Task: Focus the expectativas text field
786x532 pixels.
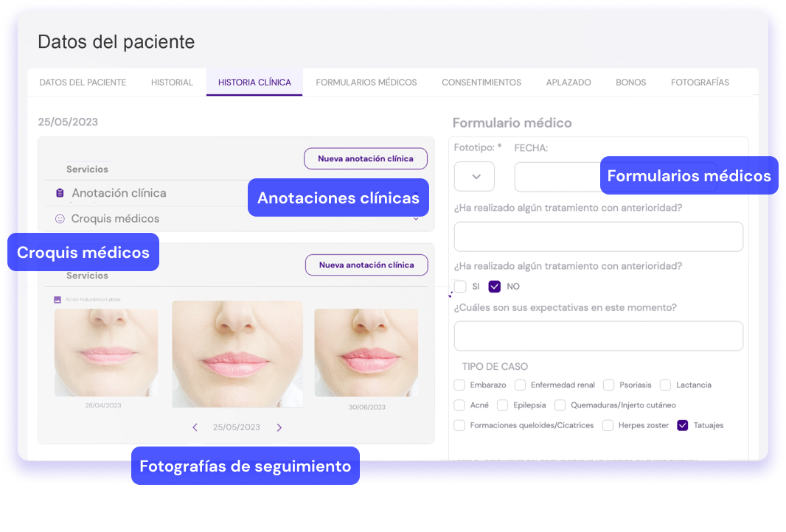Action: point(598,336)
